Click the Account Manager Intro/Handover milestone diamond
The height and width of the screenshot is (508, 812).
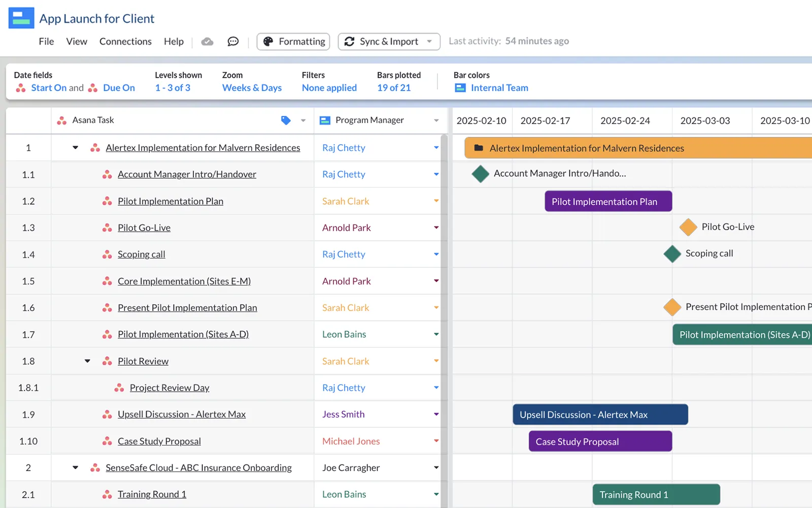(480, 174)
